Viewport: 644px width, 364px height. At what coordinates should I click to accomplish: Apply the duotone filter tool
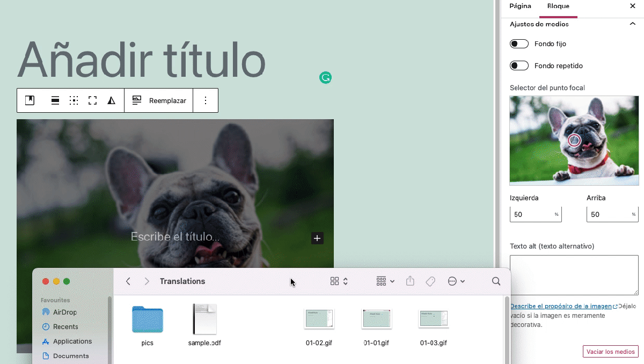click(111, 100)
